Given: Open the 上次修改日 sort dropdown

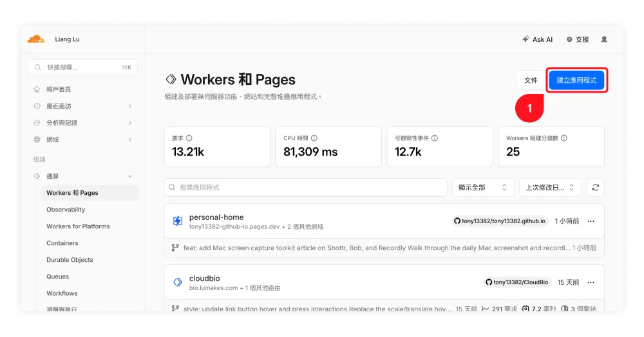Looking at the screenshot, I should coord(550,187).
